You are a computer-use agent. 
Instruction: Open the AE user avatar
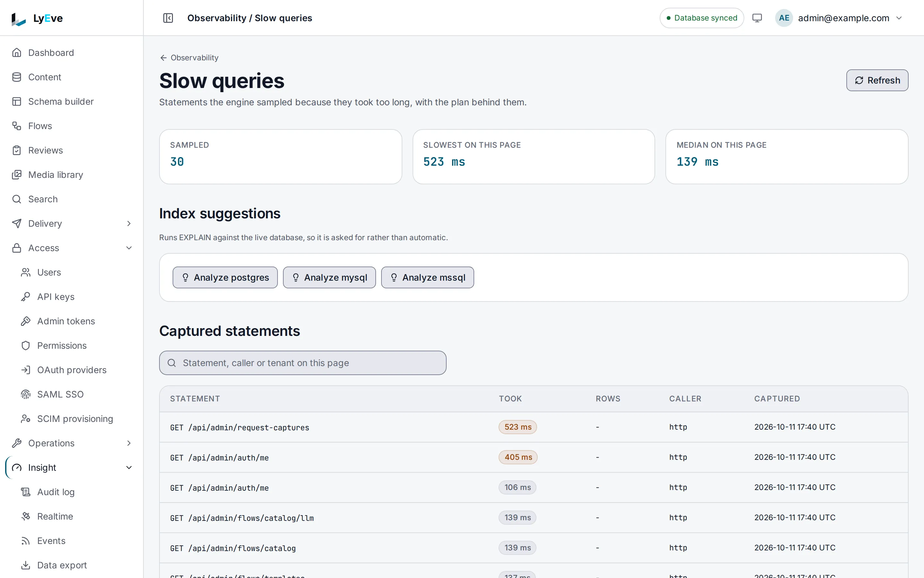784,18
